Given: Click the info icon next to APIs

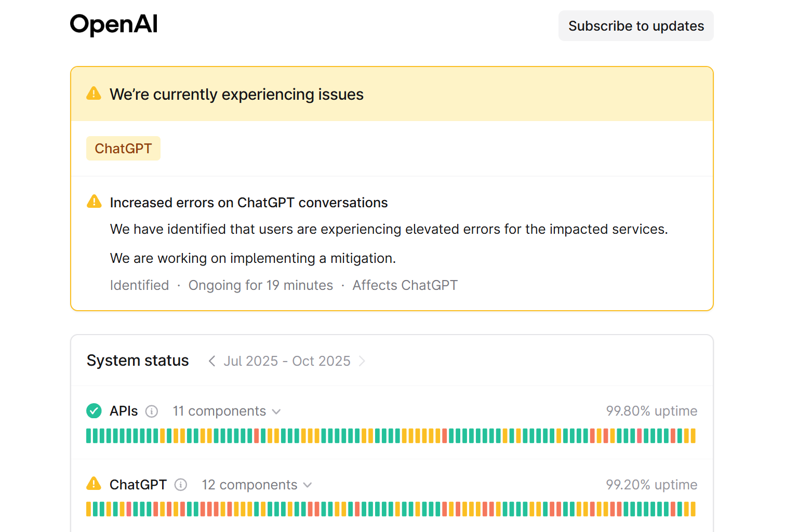Looking at the screenshot, I should click(152, 411).
